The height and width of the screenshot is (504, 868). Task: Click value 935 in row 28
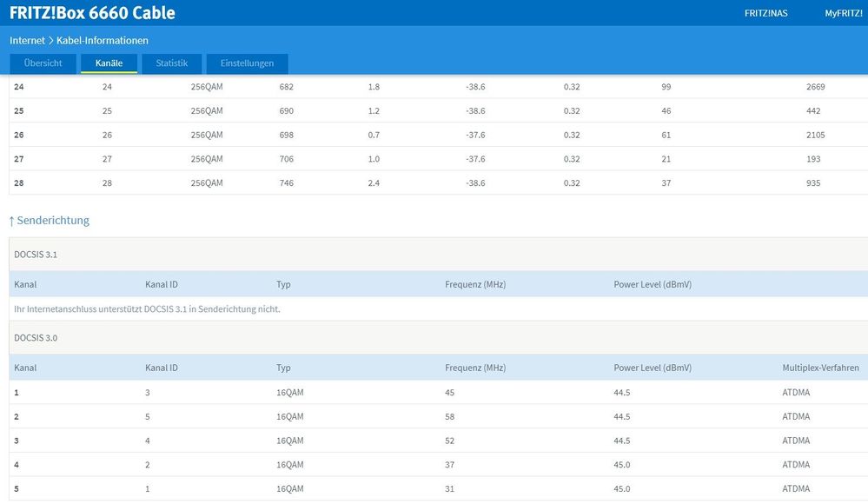813,183
